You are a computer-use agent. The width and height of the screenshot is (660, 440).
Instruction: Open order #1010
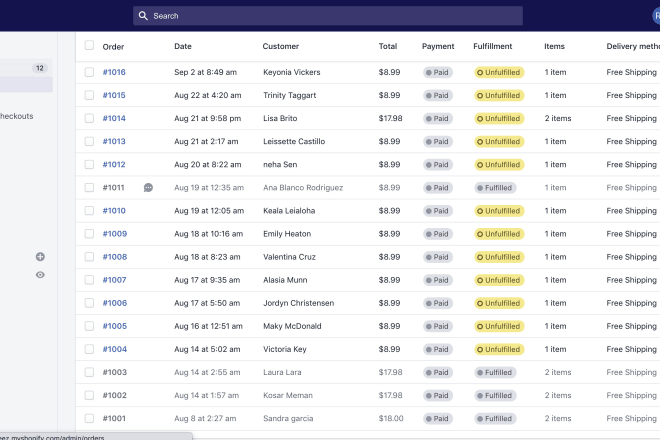coord(114,211)
